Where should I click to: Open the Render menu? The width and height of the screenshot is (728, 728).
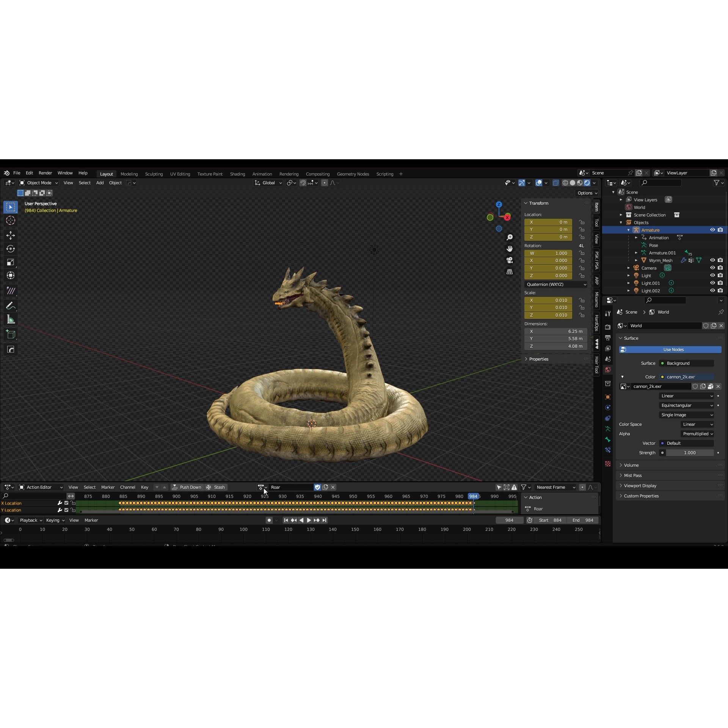(45, 173)
